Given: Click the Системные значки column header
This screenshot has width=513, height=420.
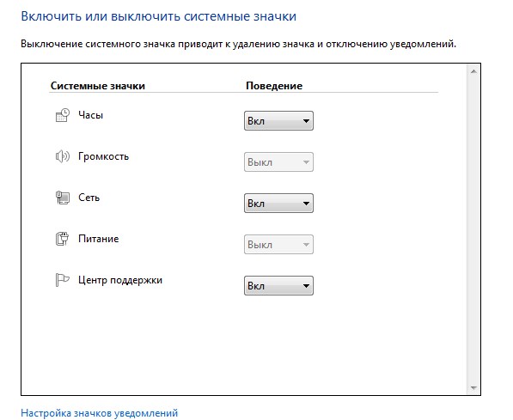Looking at the screenshot, I should coord(98,86).
